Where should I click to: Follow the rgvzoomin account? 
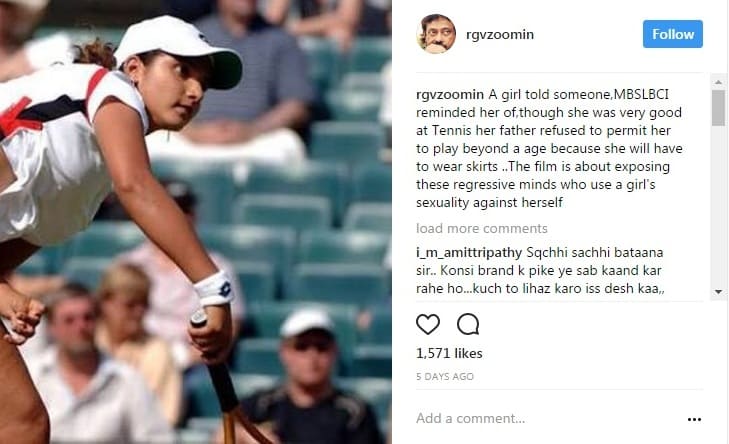[673, 34]
